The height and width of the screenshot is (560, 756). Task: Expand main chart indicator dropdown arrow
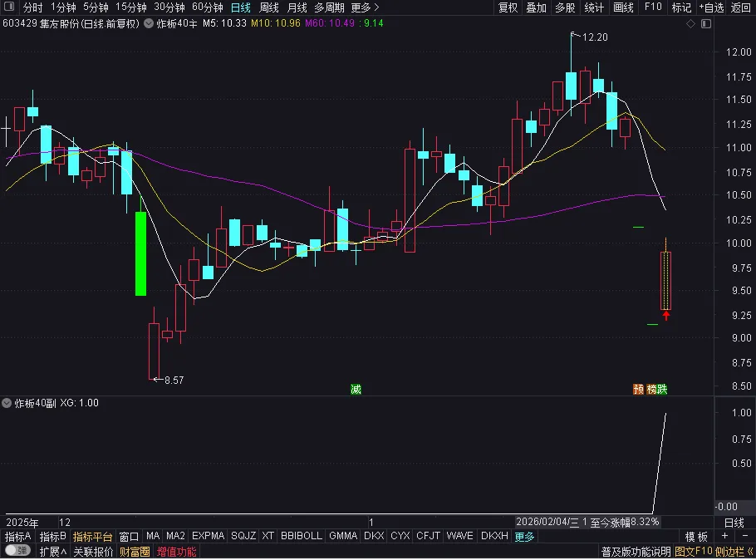click(x=149, y=23)
